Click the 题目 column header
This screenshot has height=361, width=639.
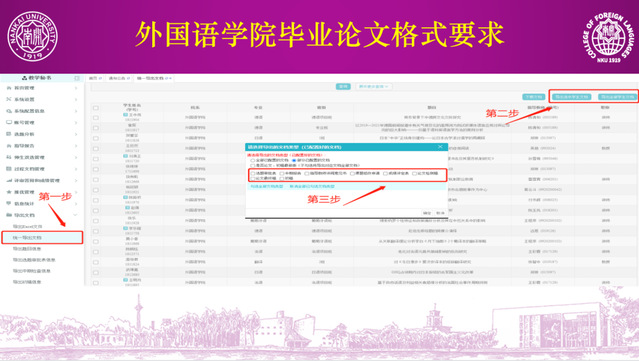[432, 108]
